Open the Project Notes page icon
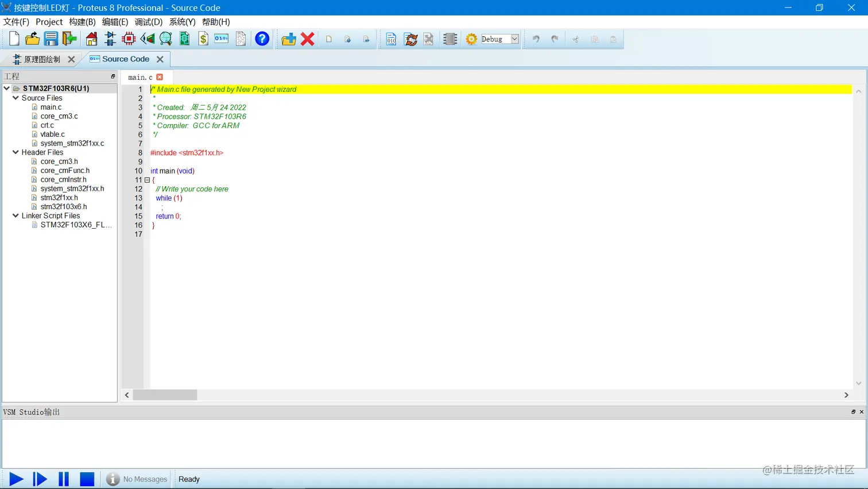868x489 pixels. [x=241, y=39]
